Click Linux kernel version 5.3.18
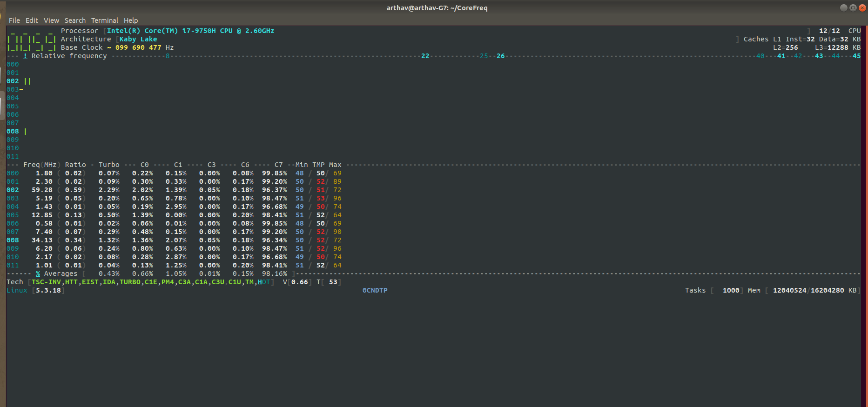868x407 pixels. coord(48,290)
